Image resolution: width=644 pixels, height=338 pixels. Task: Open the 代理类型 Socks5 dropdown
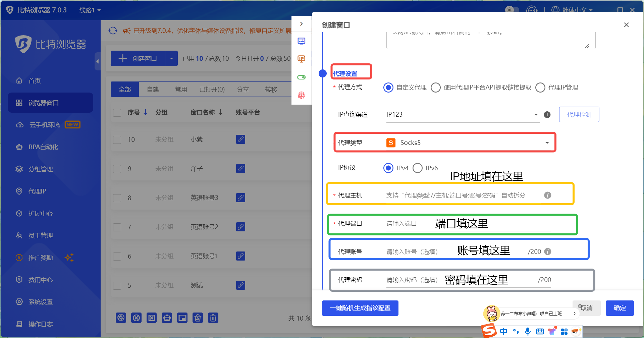click(x=468, y=143)
